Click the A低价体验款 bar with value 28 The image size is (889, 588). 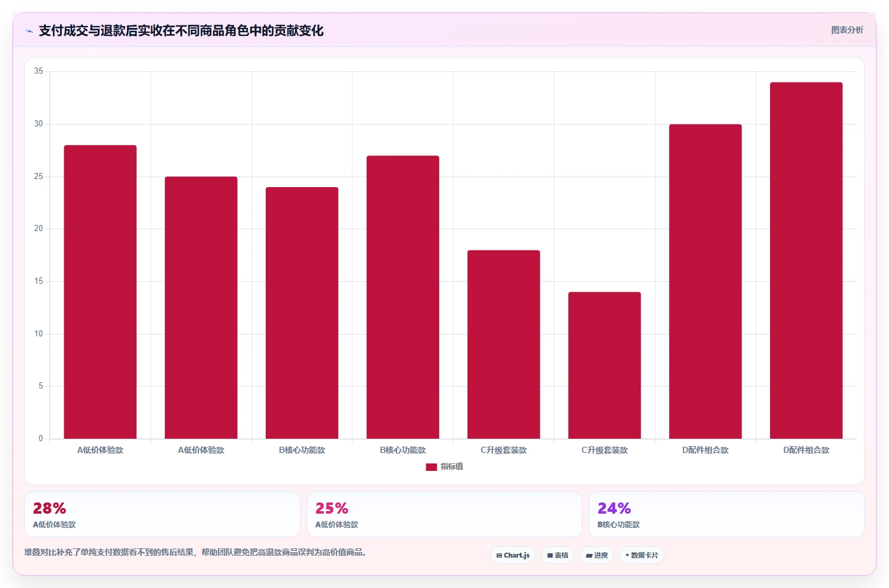(100, 292)
